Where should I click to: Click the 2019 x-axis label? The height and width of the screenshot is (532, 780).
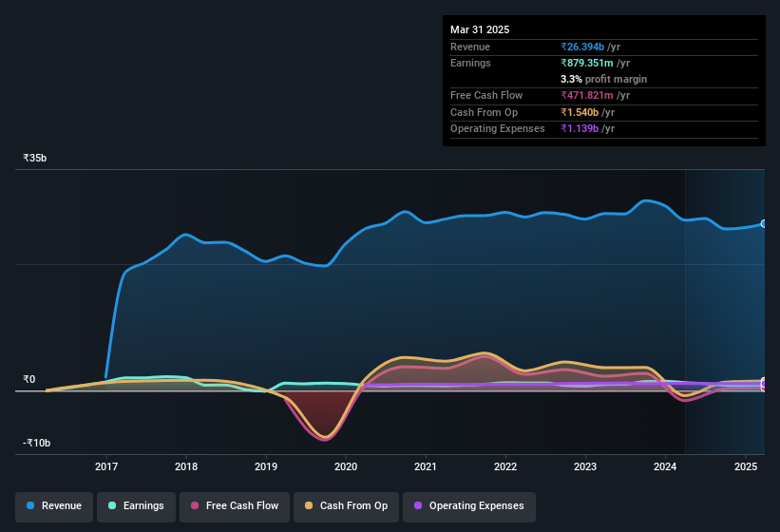tap(266, 466)
